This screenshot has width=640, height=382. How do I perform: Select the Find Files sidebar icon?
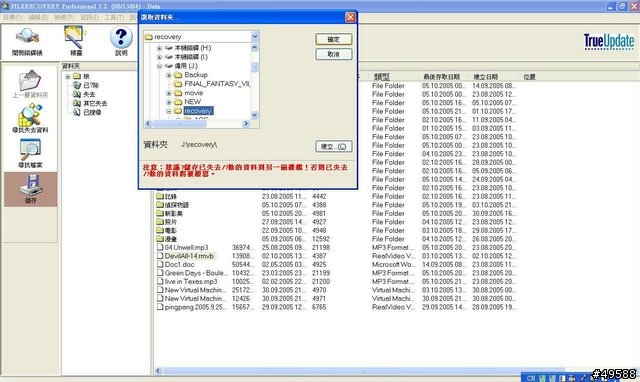click(x=30, y=150)
